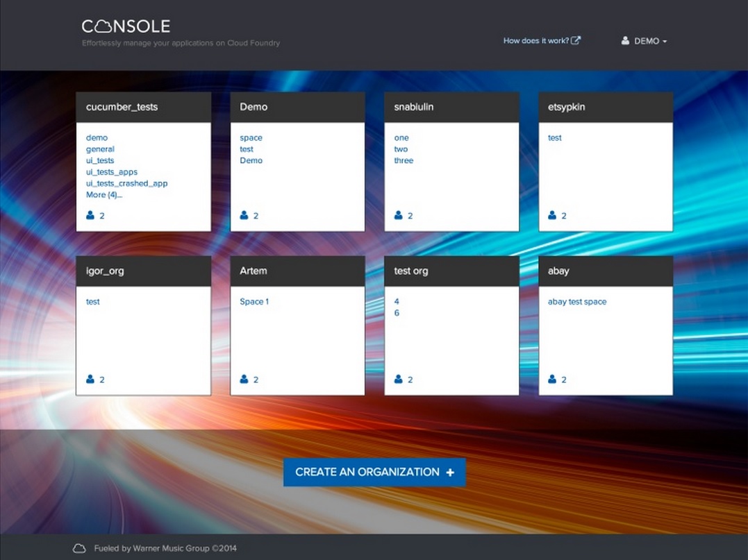The height and width of the screenshot is (560, 748).
Task: Open space 6 in test org
Action: coord(397,313)
